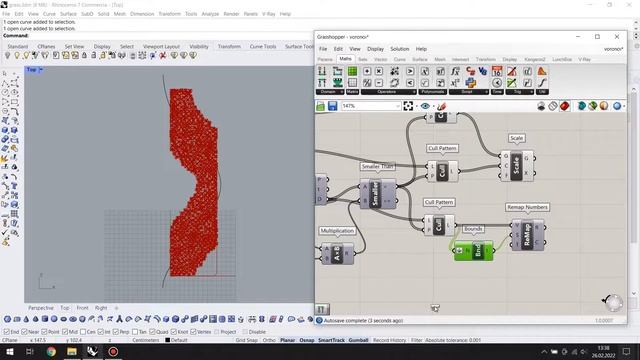
Task: Switch to wireframe preview mode icon
Action: point(553,106)
